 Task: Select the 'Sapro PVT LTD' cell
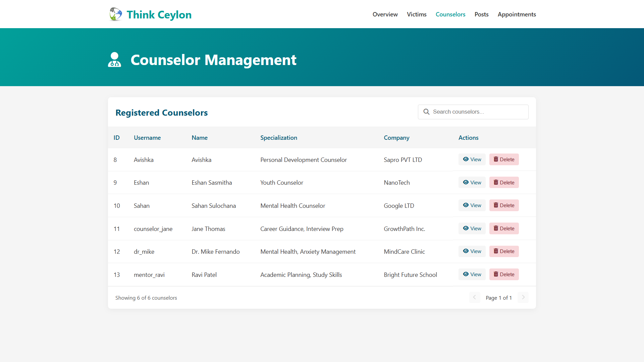tap(403, 160)
